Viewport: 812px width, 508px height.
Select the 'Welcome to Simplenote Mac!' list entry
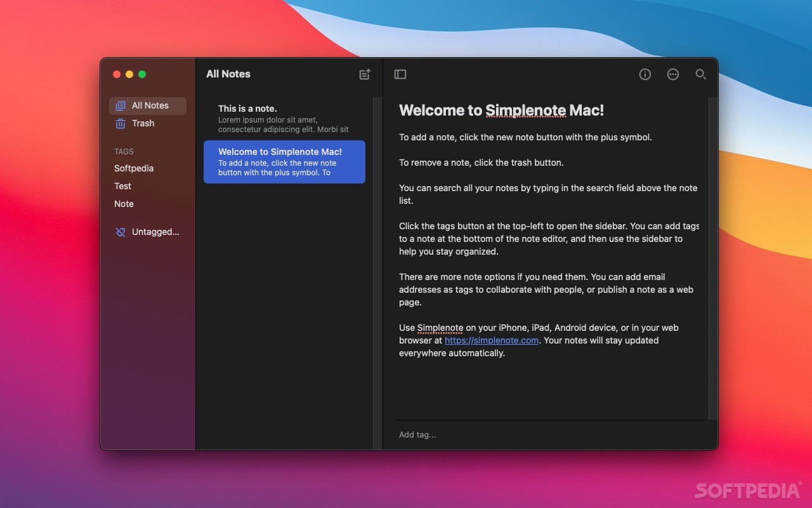(x=284, y=162)
